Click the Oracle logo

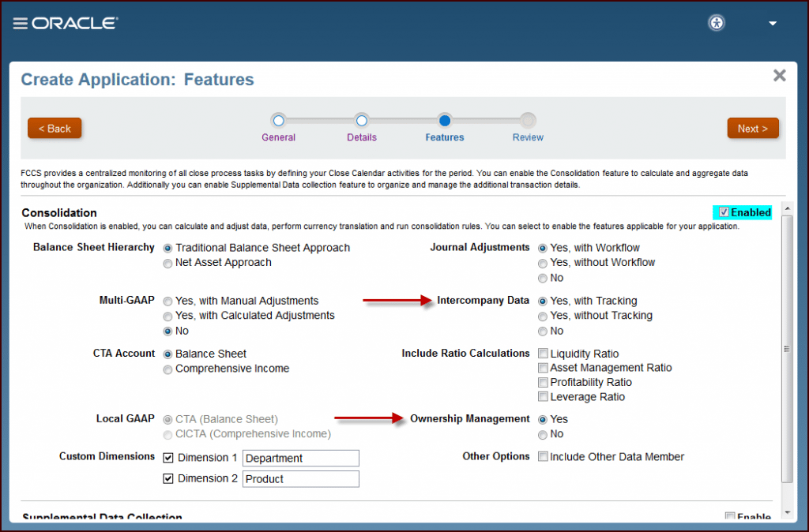pos(75,23)
